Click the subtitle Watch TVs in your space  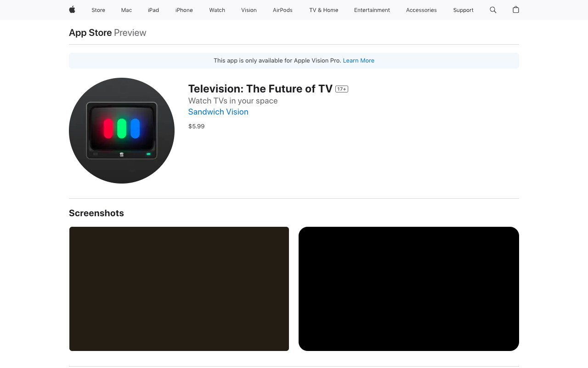coord(233,101)
